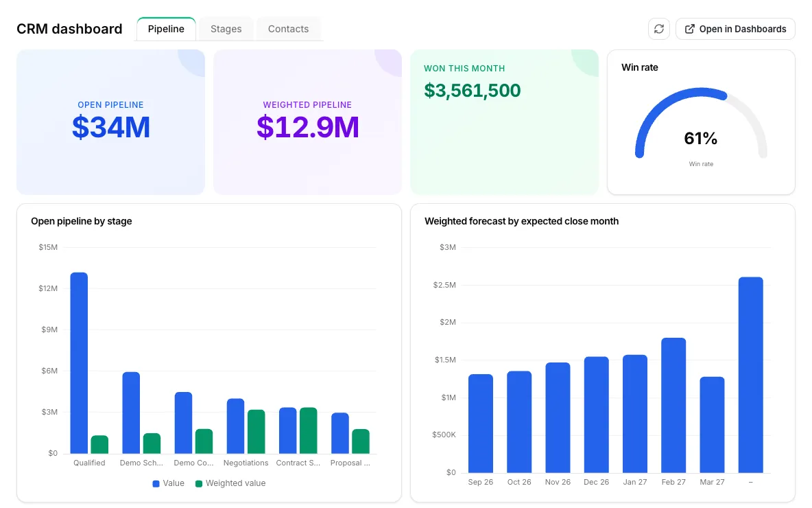The image size is (812, 508).
Task: Click the Contract S... axis label
Action: click(x=298, y=463)
